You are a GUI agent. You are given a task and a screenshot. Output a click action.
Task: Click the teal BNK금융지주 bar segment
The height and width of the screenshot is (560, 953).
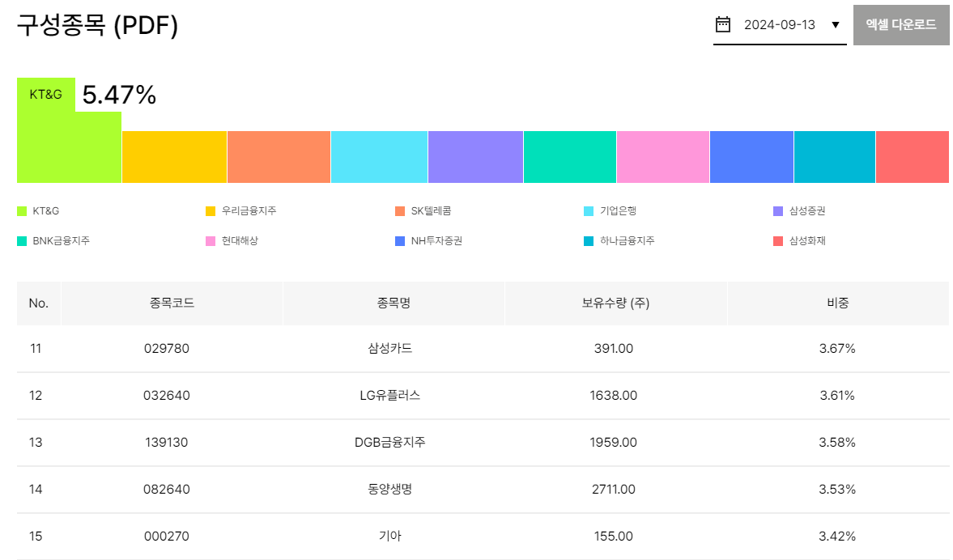570,157
